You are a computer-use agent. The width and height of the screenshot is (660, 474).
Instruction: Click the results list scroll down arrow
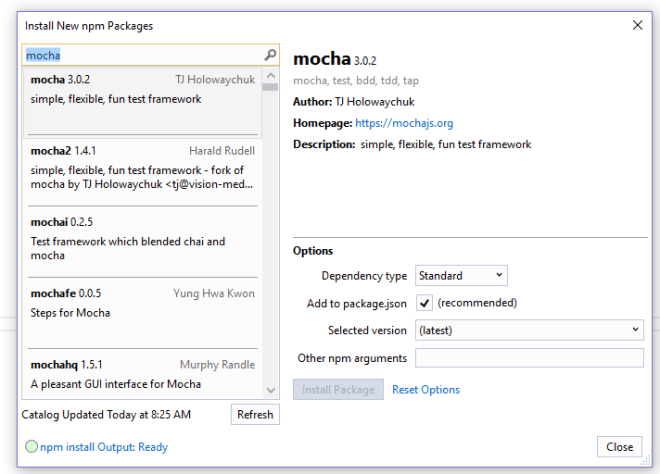click(270, 390)
